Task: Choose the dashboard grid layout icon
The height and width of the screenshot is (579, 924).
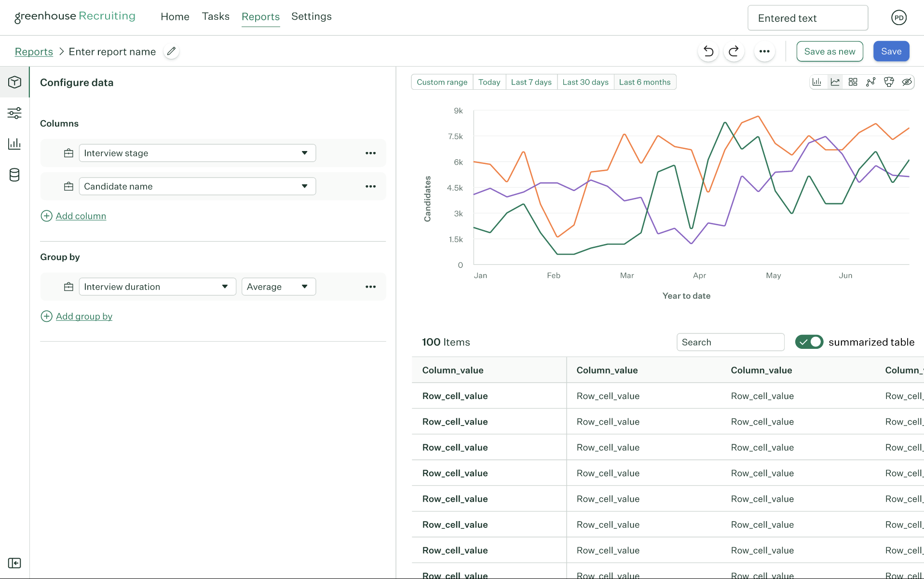Action: (853, 82)
